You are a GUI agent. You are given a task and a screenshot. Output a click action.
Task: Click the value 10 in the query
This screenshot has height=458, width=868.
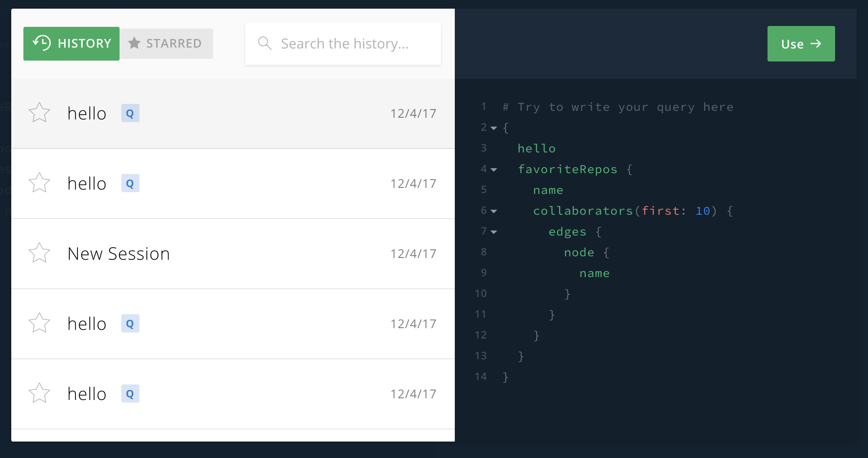(x=703, y=211)
